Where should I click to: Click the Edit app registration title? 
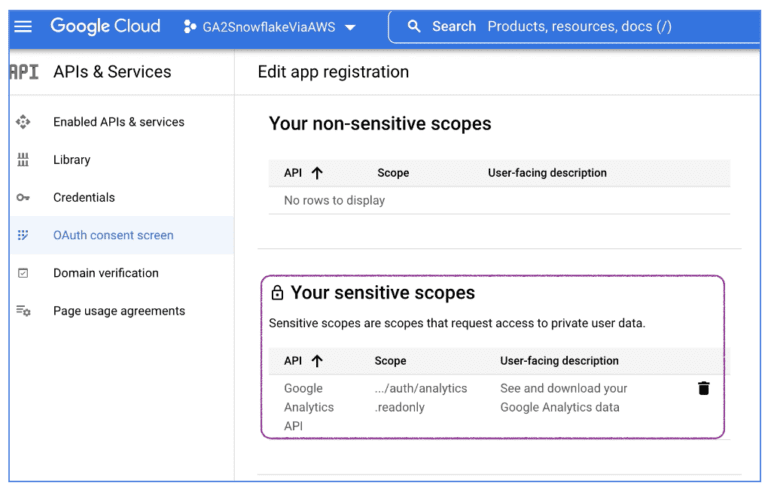pyautogui.click(x=333, y=72)
